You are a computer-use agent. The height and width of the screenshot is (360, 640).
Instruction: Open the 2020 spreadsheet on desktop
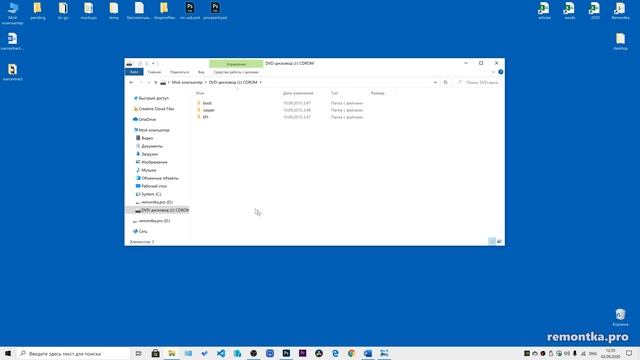(595, 11)
